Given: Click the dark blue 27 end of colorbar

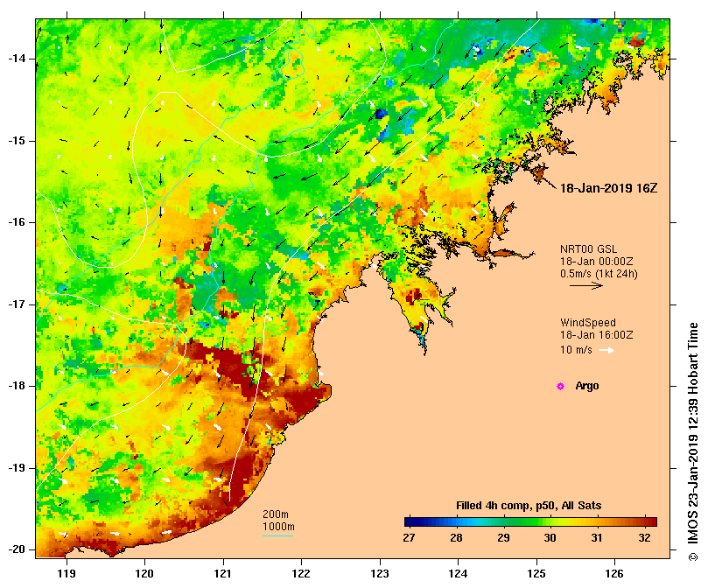Looking at the screenshot, I should (409, 522).
